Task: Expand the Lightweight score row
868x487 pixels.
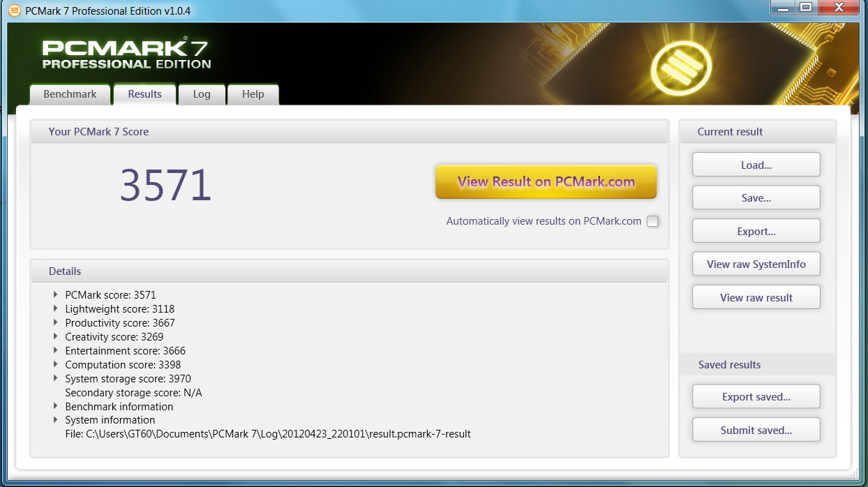Action: click(x=56, y=308)
